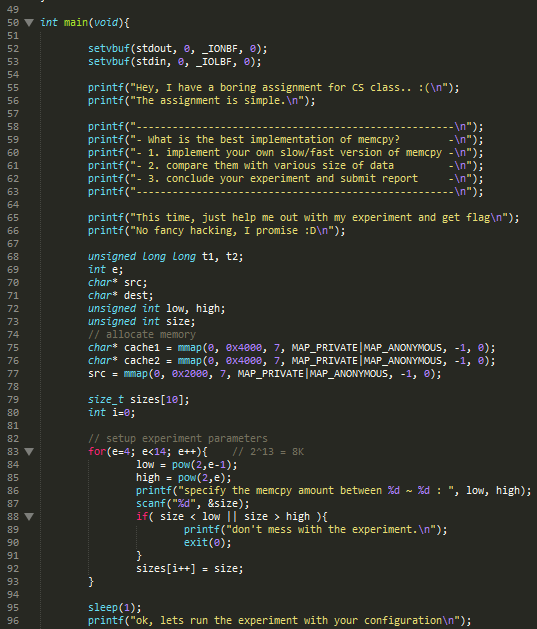Click the 'int i=0;' declaration
The width and height of the screenshot is (537, 629).
(111, 413)
